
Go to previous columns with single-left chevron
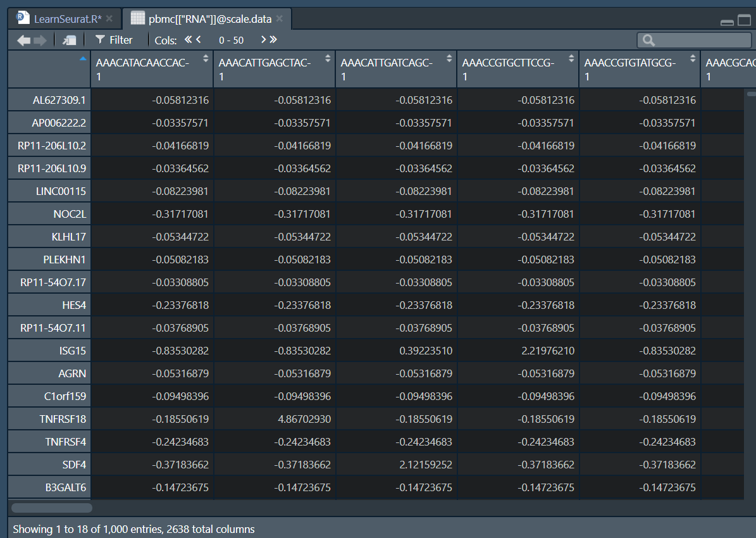tap(199, 40)
